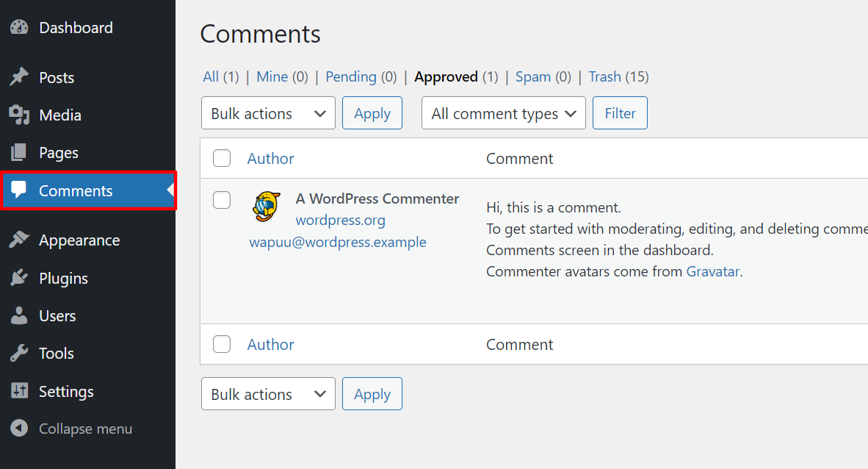Select the Tools wrench icon
868x469 pixels.
tap(20, 353)
